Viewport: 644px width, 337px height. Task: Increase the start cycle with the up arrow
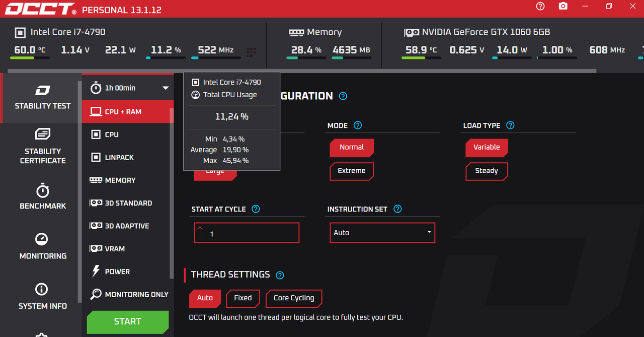click(x=200, y=228)
